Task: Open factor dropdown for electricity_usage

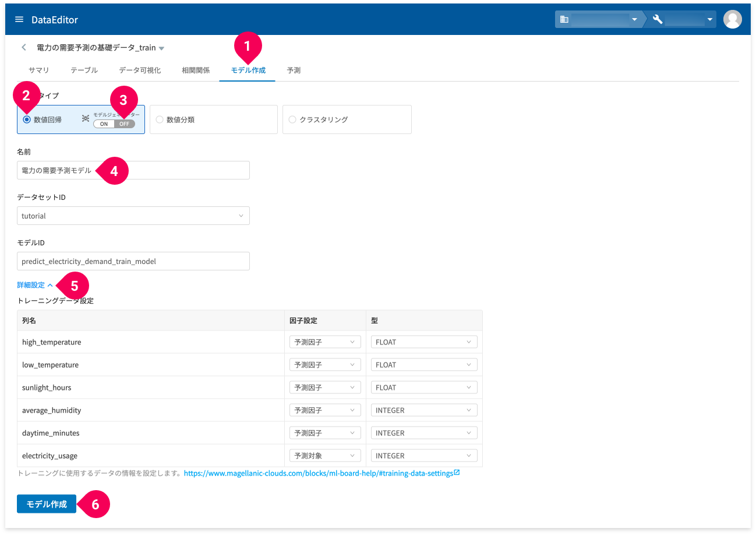Action: [x=325, y=456]
